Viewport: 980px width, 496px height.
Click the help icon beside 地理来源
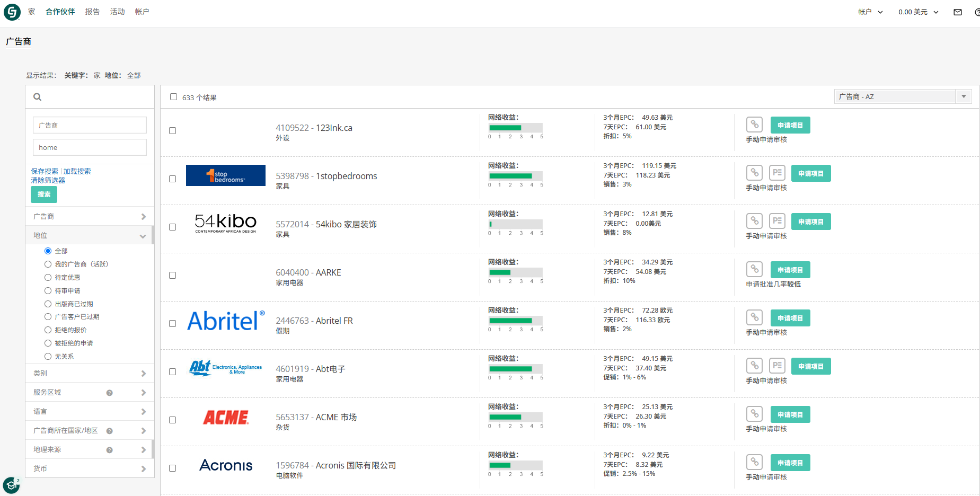109,450
